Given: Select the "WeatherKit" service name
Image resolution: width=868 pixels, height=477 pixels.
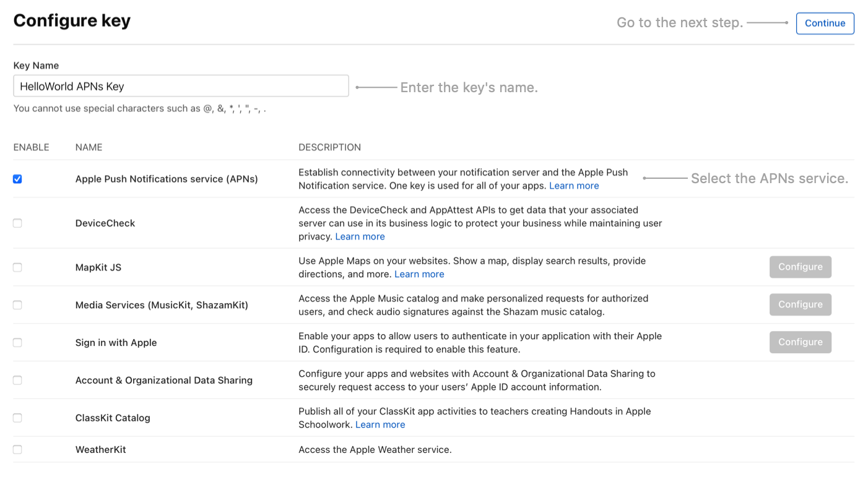Looking at the screenshot, I should click(x=101, y=450).
